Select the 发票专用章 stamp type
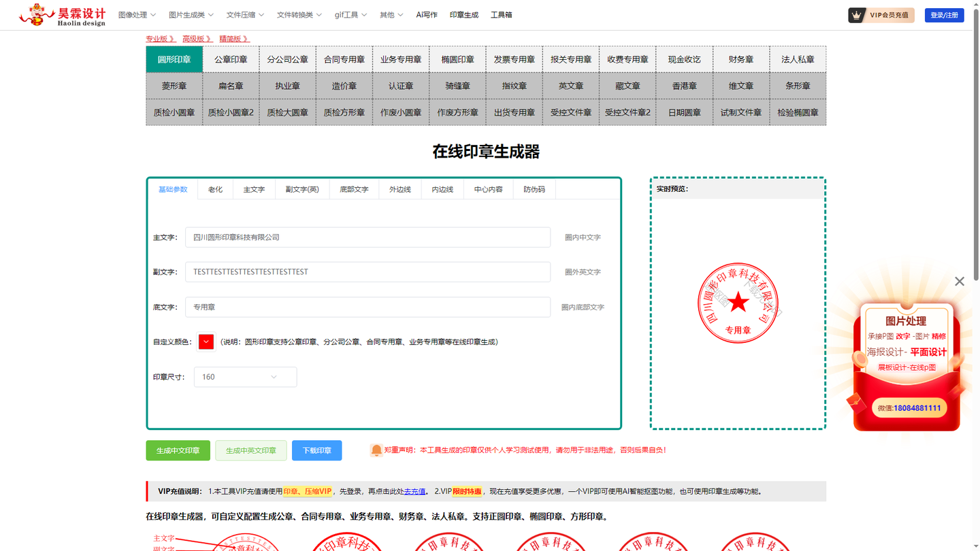Viewport: 980px width, 551px height. 514,59
